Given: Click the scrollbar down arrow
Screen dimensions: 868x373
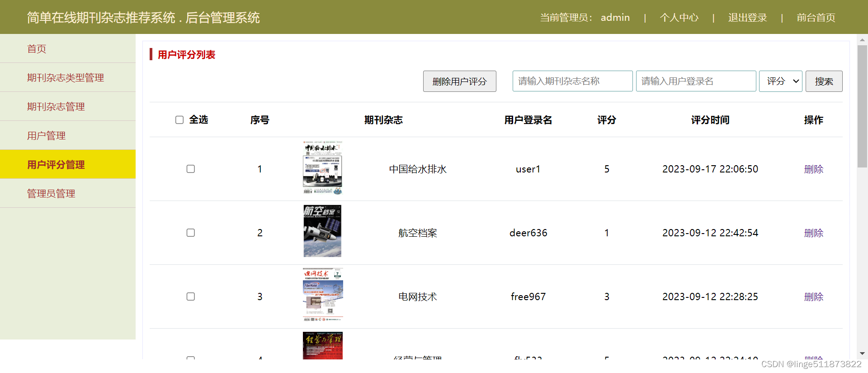Looking at the screenshot, I should [862, 354].
